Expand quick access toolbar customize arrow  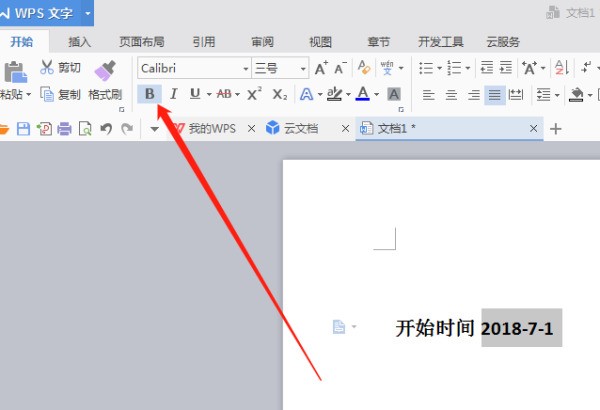pyautogui.click(x=154, y=129)
